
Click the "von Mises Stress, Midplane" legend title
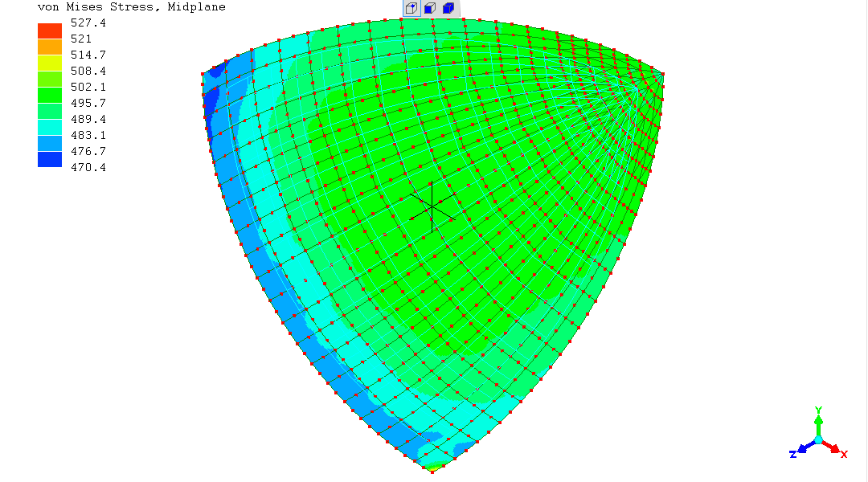[x=132, y=7]
